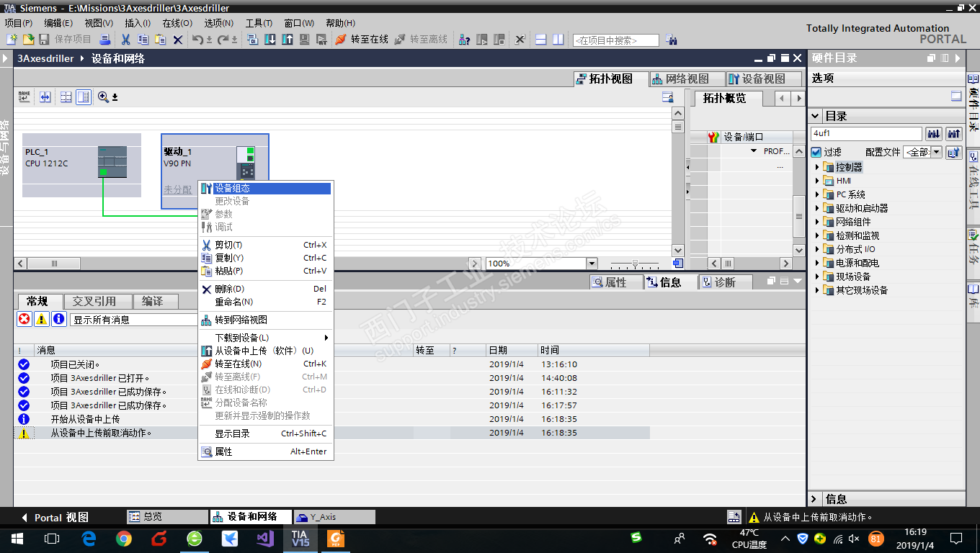This screenshot has width=980, height=553.
Task: Click the Cut scissors toolbar icon
Action: (x=126, y=40)
